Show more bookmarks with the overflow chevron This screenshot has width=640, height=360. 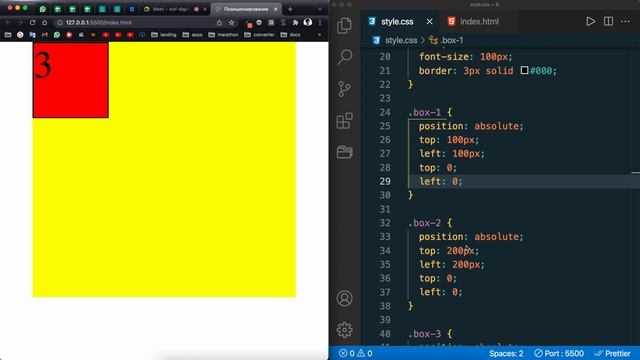tap(319, 35)
